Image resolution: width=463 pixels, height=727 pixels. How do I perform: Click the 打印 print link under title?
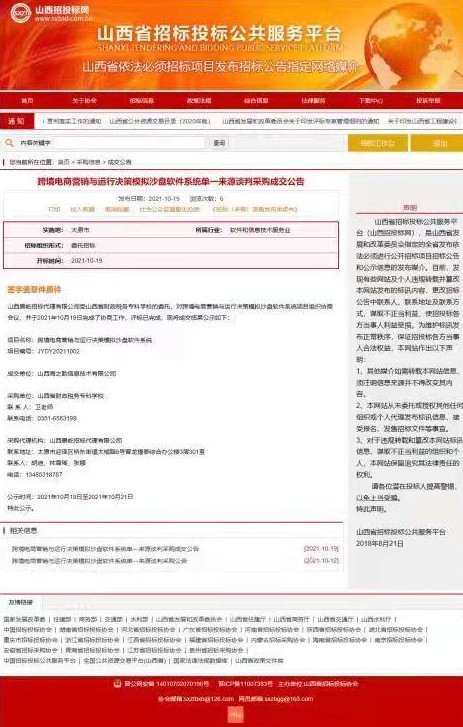click(54, 209)
